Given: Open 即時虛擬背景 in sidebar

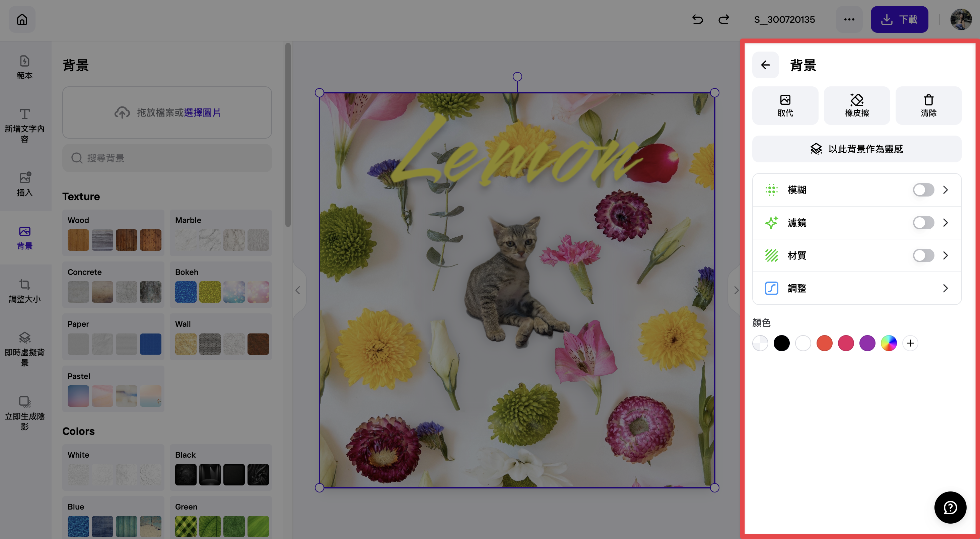Looking at the screenshot, I should coord(25,349).
